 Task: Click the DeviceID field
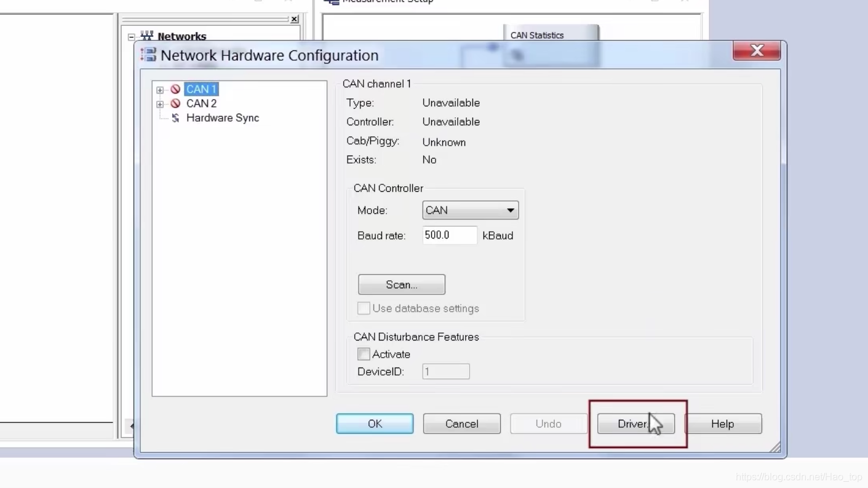tap(446, 371)
